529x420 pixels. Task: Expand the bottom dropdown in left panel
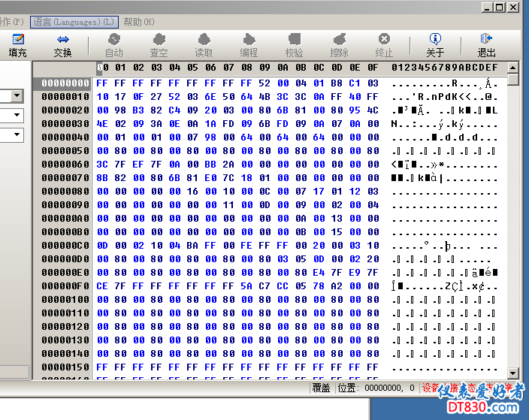pyautogui.click(x=17, y=135)
